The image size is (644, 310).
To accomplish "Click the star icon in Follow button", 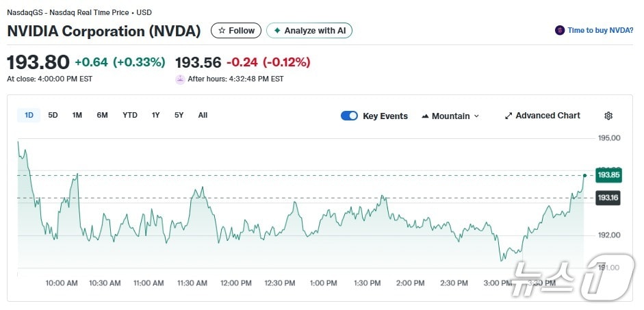I will [221, 31].
